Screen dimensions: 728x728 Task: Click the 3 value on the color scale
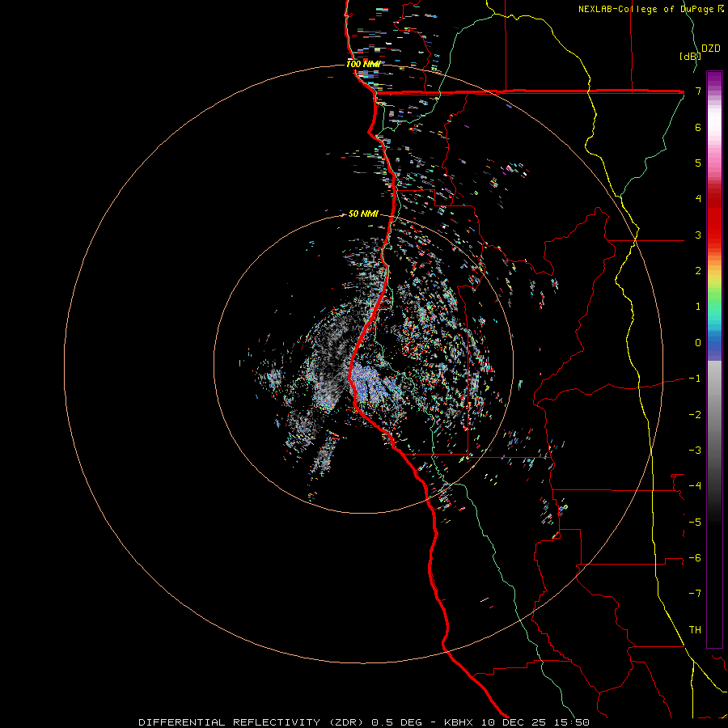698,235
